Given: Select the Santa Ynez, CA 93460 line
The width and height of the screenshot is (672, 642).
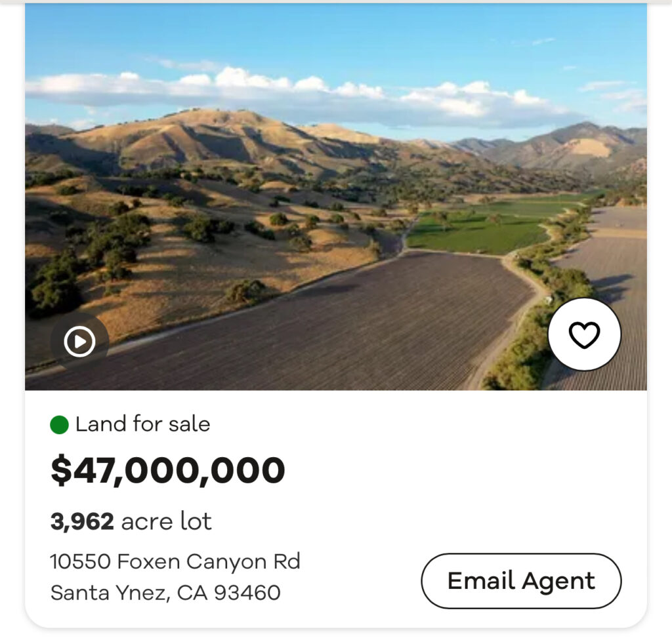Looking at the screenshot, I should pos(165,593).
